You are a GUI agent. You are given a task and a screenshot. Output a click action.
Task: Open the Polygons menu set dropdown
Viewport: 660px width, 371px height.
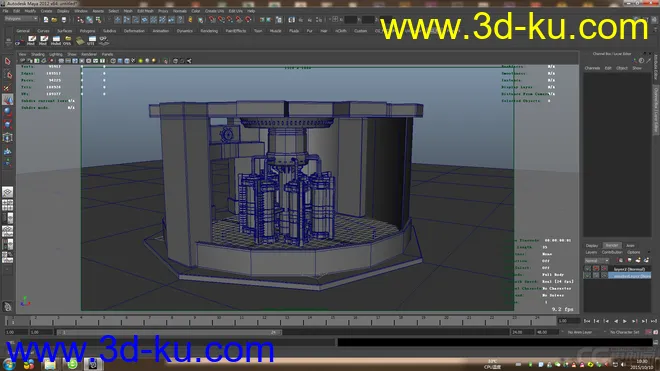[21, 19]
